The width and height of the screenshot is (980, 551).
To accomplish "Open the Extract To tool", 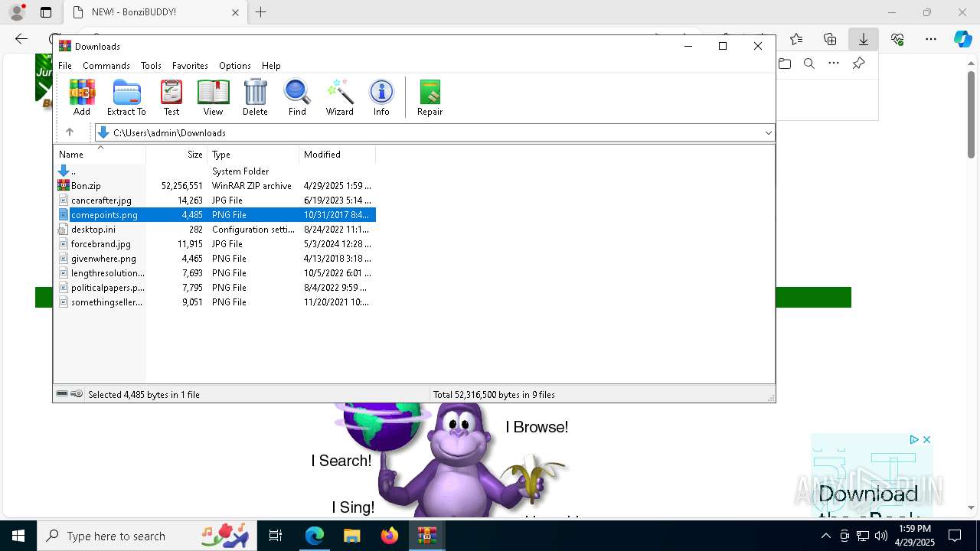I will pyautogui.click(x=126, y=97).
